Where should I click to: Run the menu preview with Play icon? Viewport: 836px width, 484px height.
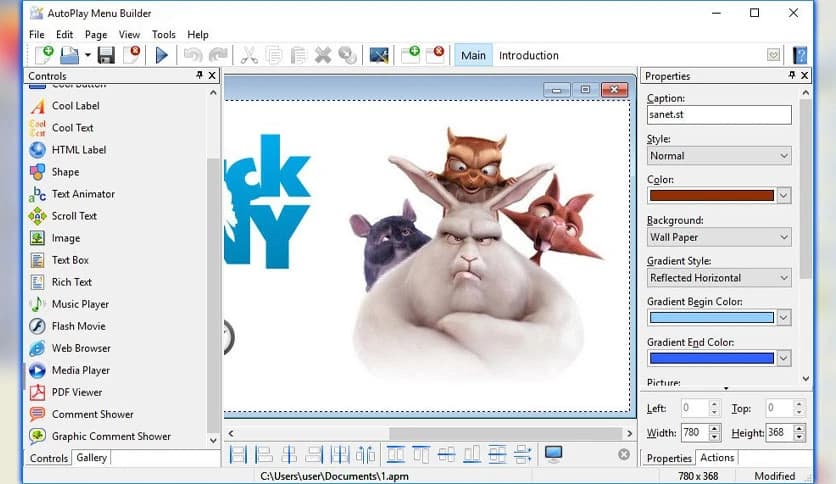tap(162, 55)
